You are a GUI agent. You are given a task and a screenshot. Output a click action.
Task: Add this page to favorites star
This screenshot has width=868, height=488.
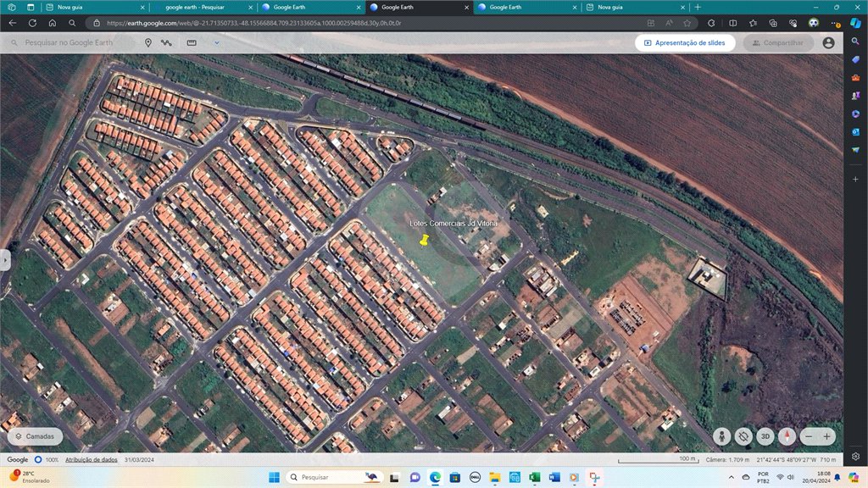pyautogui.click(x=687, y=23)
